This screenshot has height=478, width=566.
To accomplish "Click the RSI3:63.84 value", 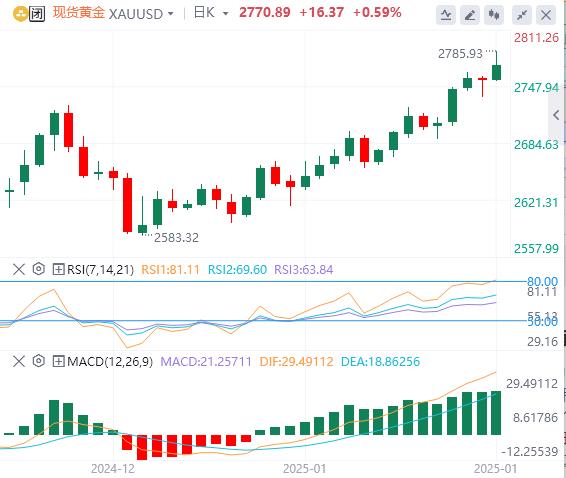I will point(304,270).
